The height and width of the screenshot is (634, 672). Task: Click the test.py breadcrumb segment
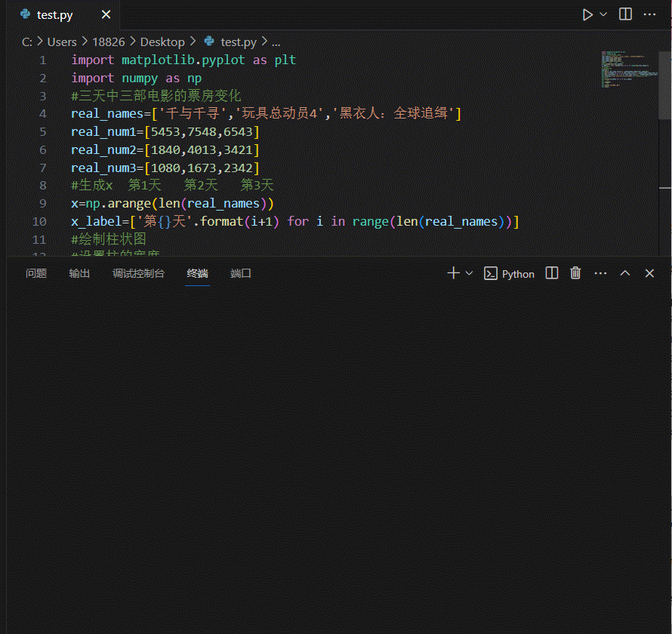(239, 42)
